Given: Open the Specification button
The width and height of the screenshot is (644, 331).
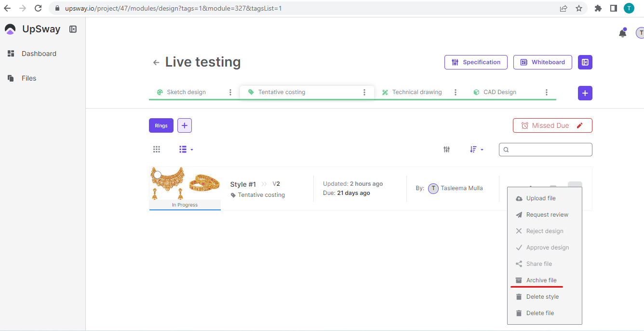Looking at the screenshot, I should pyautogui.click(x=476, y=62).
